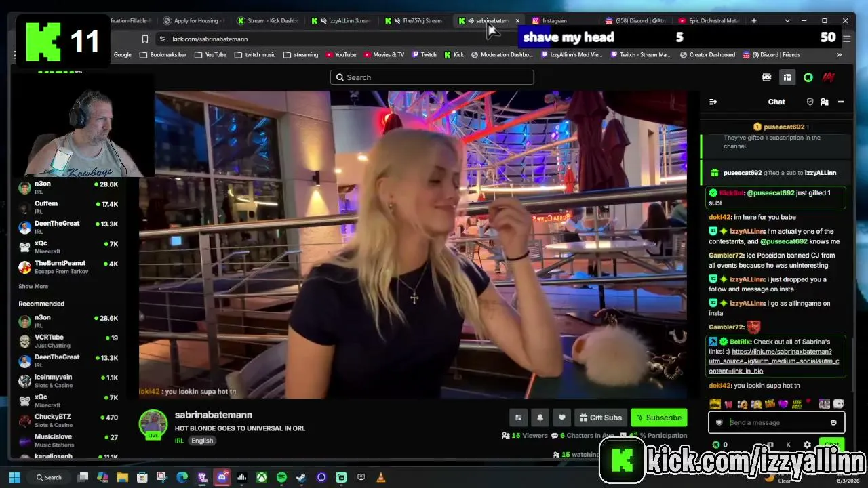The image size is (868, 488).
Task: Open the Windows Start menu
Action: 14,477
